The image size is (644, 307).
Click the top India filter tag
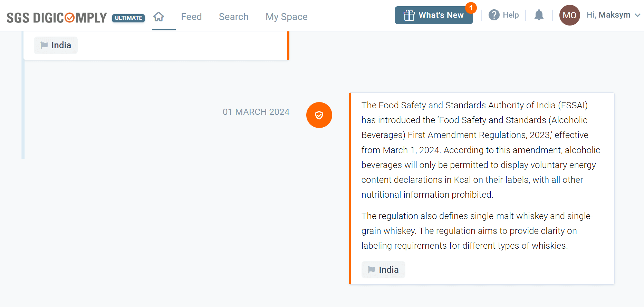55,45
